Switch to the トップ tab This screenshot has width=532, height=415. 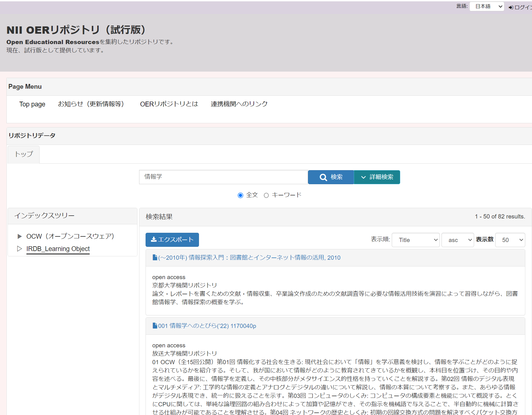[24, 154]
